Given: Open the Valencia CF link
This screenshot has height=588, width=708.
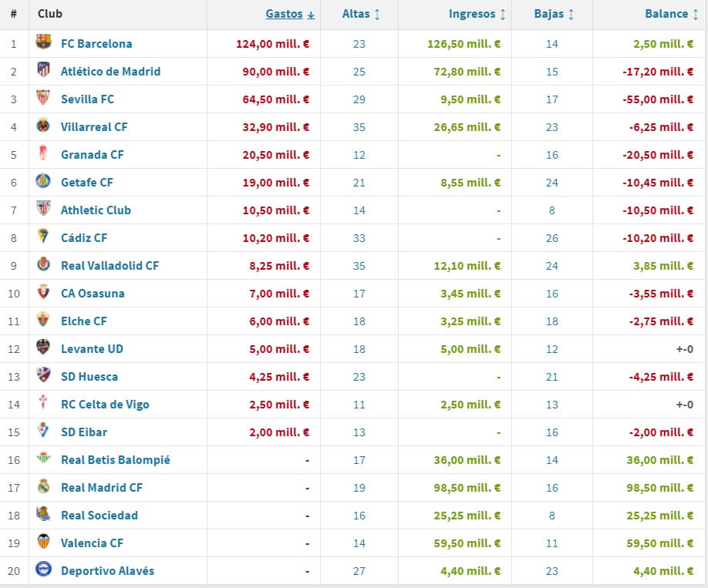Looking at the screenshot, I should pyautogui.click(x=92, y=543).
